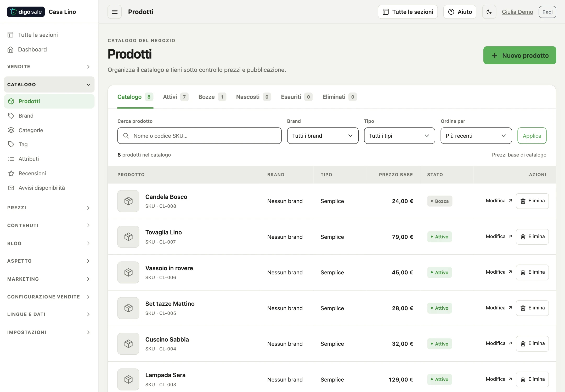Image resolution: width=565 pixels, height=392 pixels.
Task: Open the Più recenti sort dropdown
Action: point(476,136)
